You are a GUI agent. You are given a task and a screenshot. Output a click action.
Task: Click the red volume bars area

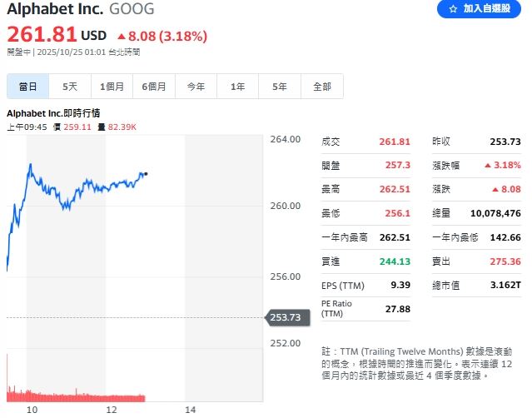coord(77,395)
